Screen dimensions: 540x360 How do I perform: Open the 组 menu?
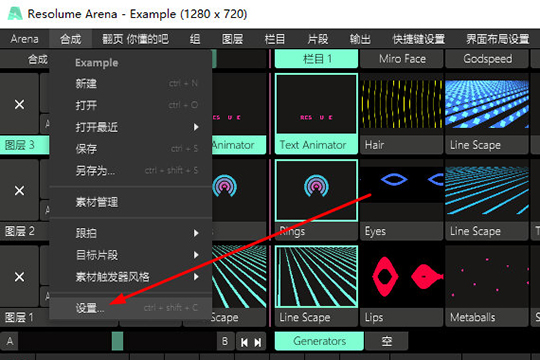[x=195, y=39]
